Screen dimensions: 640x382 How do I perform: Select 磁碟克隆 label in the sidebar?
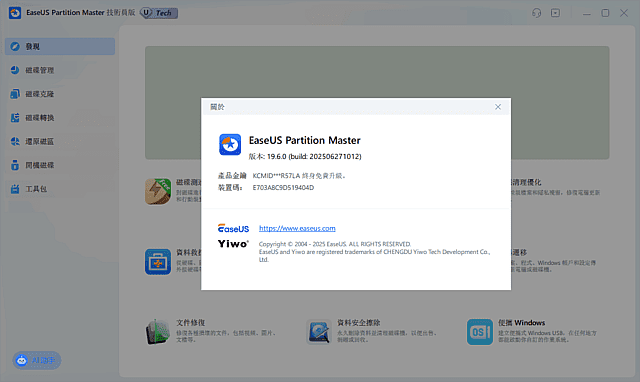tap(40, 94)
